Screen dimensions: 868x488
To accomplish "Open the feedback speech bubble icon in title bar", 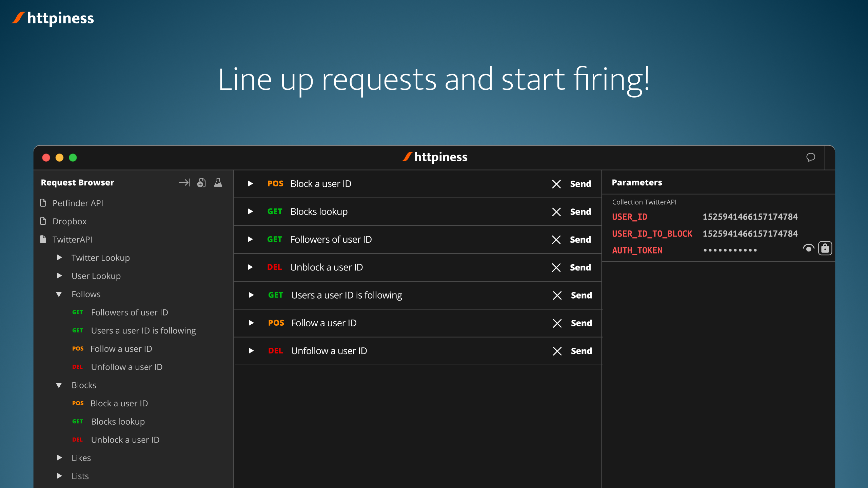I will pos(811,157).
